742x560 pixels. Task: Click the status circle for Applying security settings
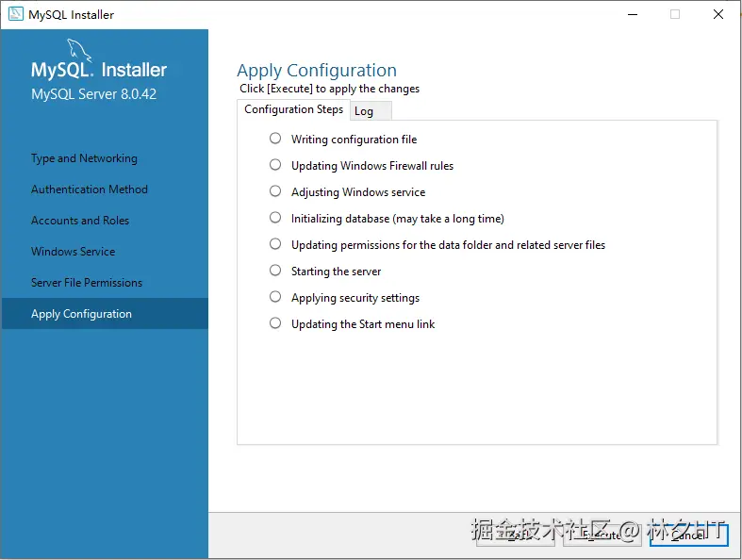(x=275, y=297)
